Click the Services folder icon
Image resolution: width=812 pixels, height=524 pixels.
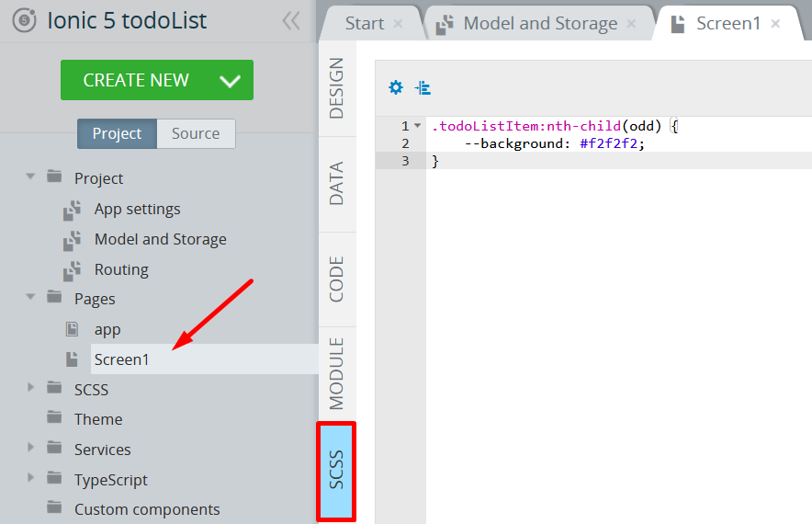pyautogui.click(x=54, y=448)
